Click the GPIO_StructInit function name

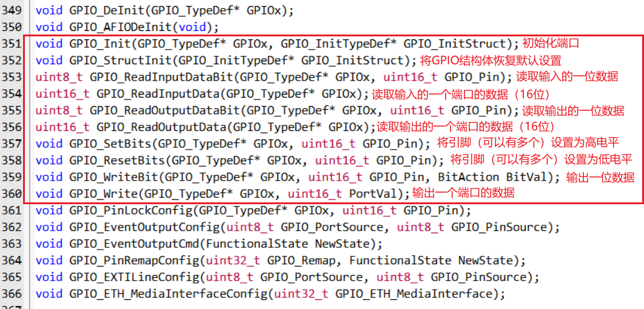pyautogui.click(x=120, y=61)
